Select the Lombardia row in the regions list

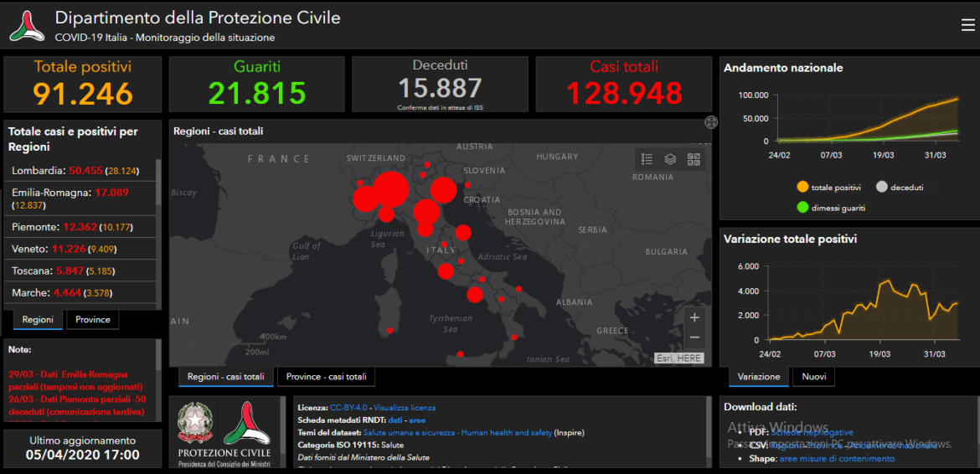80,171
